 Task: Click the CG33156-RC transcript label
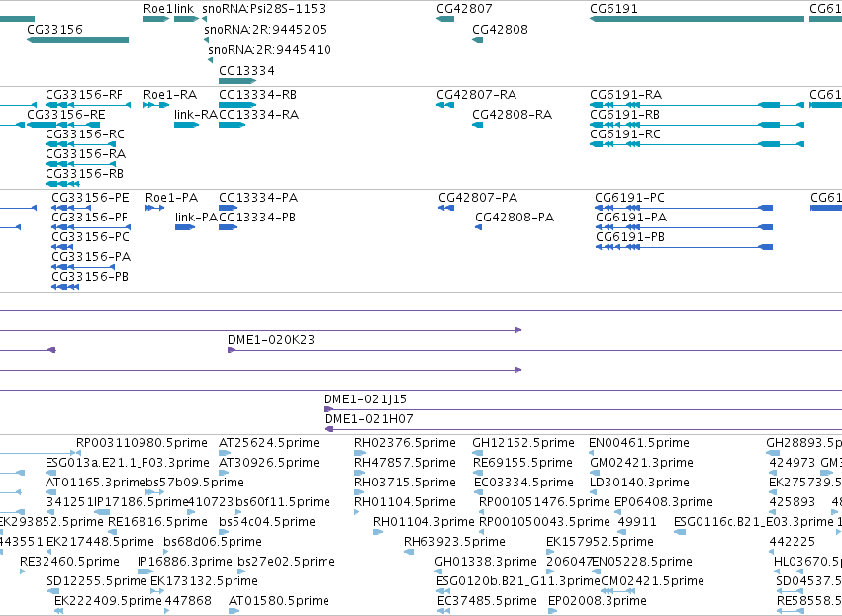coord(85,134)
